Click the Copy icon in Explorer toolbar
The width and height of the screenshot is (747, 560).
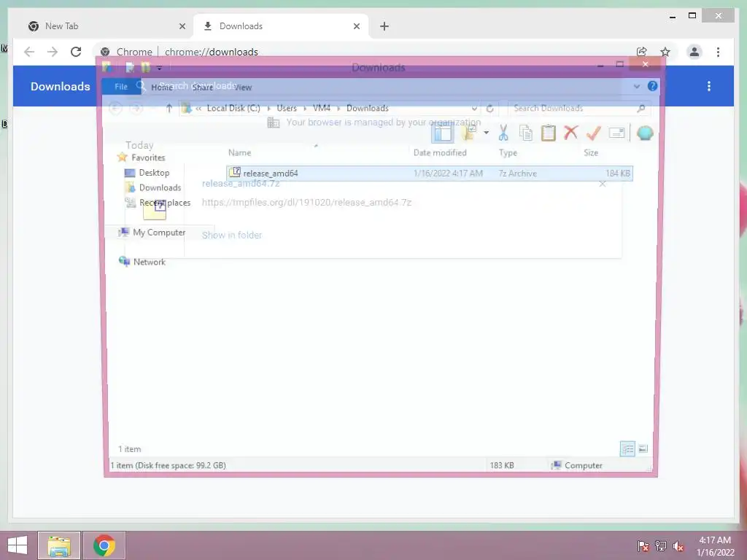pos(525,133)
